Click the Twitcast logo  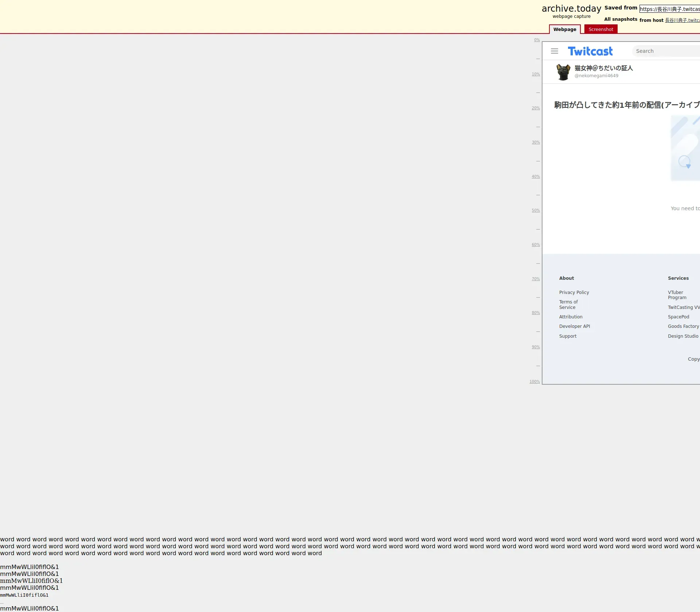pos(590,51)
